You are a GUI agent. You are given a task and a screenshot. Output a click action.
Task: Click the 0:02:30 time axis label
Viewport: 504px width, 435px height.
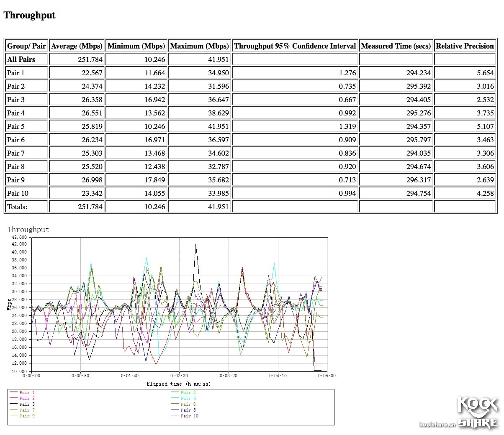[179, 376]
